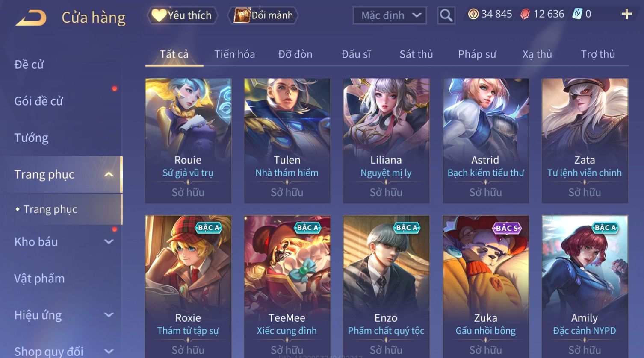Open the Gói đề cử menu item
Viewport: 644px width, 358px height.
pos(38,101)
